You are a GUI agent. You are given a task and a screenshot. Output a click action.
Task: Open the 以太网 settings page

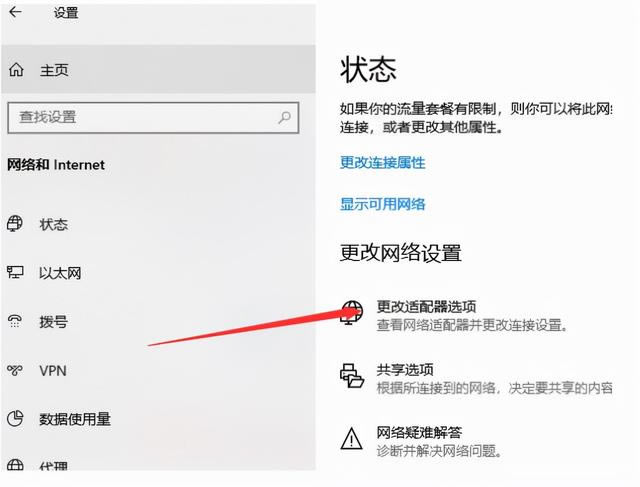click(x=60, y=273)
